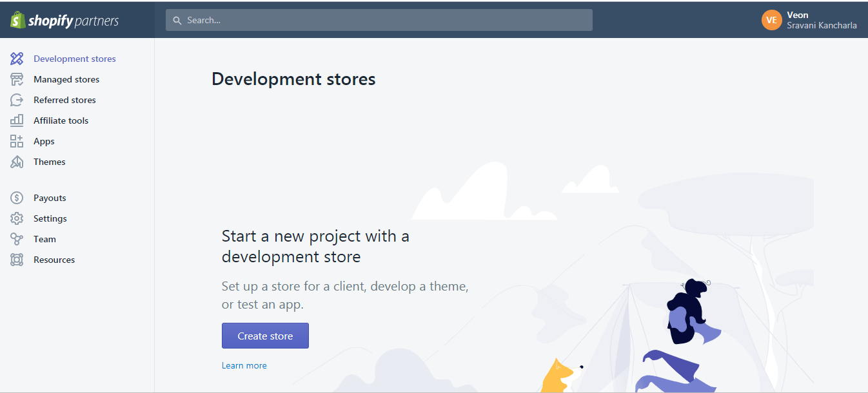Click the Create store button
This screenshot has height=393, width=868.
(265, 336)
